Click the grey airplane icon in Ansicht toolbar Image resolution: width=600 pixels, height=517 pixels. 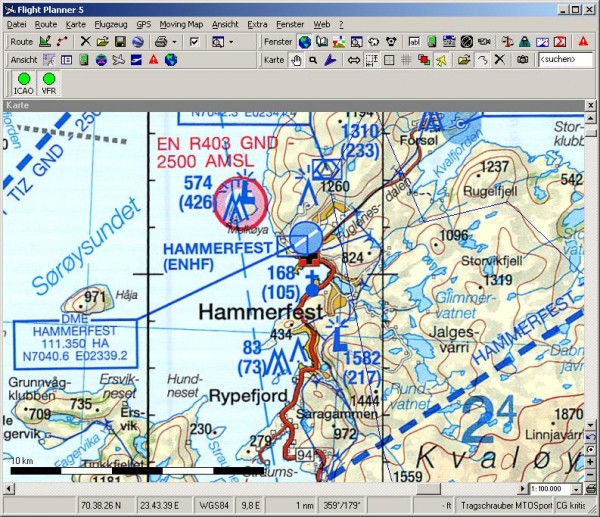click(119, 60)
